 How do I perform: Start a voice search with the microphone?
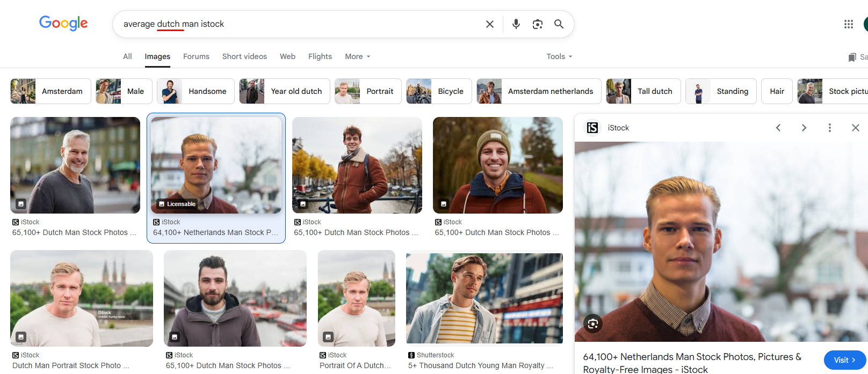point(516,24)
